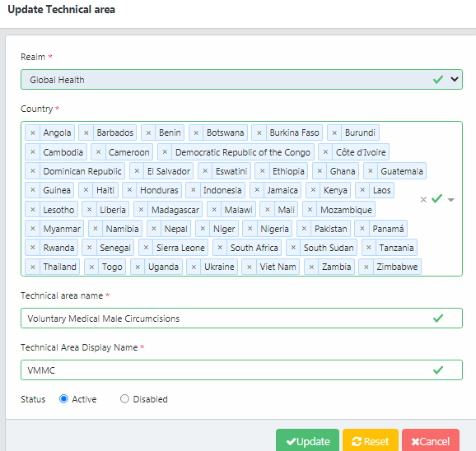Select the Thailand tag text
This screenshot has width=476, height=451.
[x=59, y=267]
